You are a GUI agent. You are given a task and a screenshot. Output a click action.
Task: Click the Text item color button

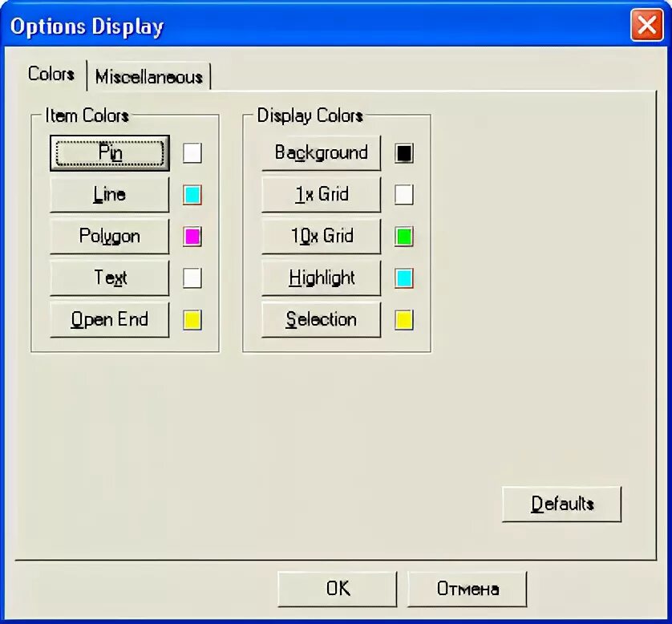pos(110,278)
